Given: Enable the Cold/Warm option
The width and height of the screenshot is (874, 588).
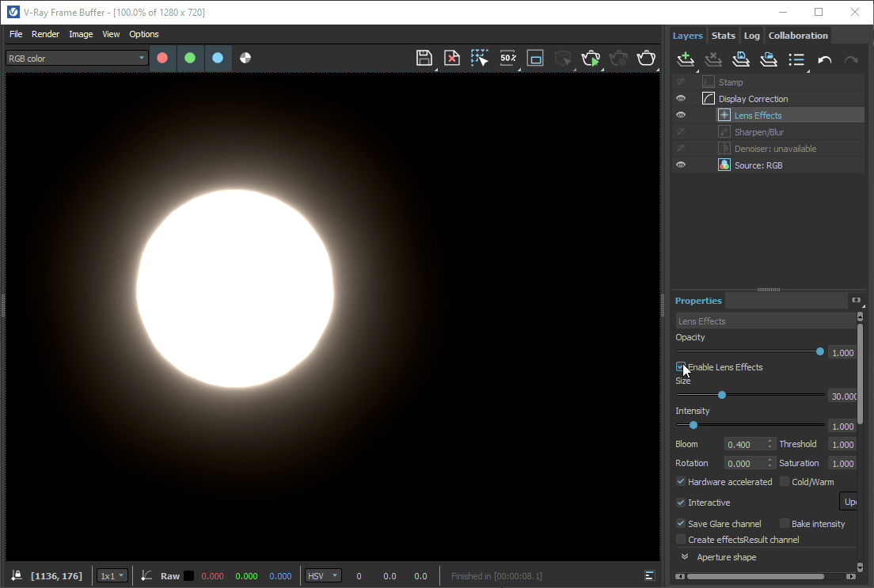Looking at the screenshot, I should (785, 481).
